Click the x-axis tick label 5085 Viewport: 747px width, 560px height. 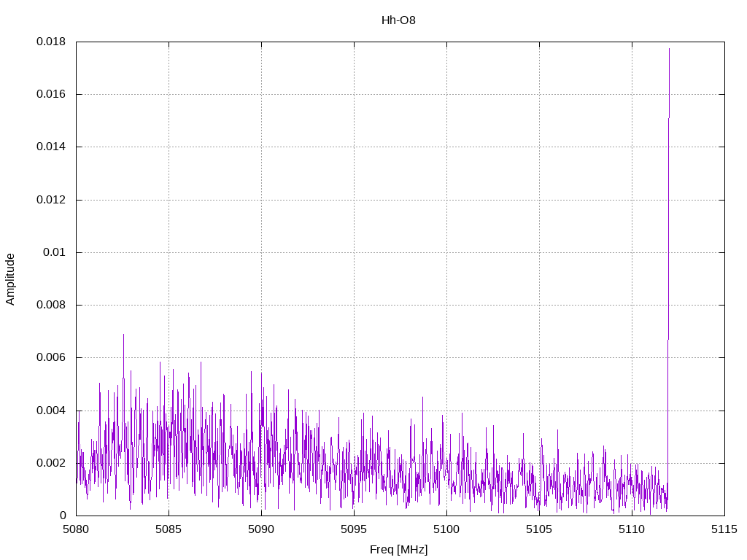pyautogui.click(x=169, y=529)
